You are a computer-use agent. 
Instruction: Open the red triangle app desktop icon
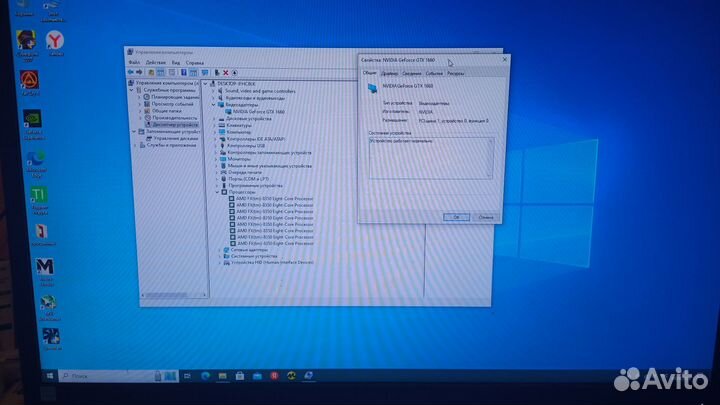(x=30, y=83)
